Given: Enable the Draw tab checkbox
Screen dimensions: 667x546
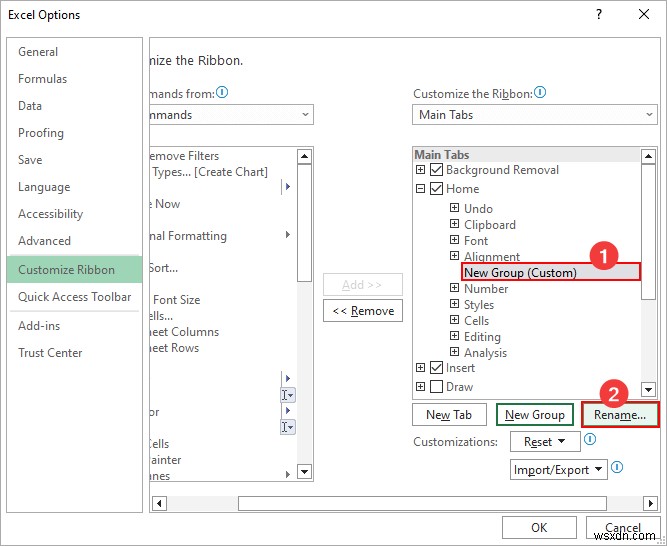Looking at the screenshot, I should 436,387.
